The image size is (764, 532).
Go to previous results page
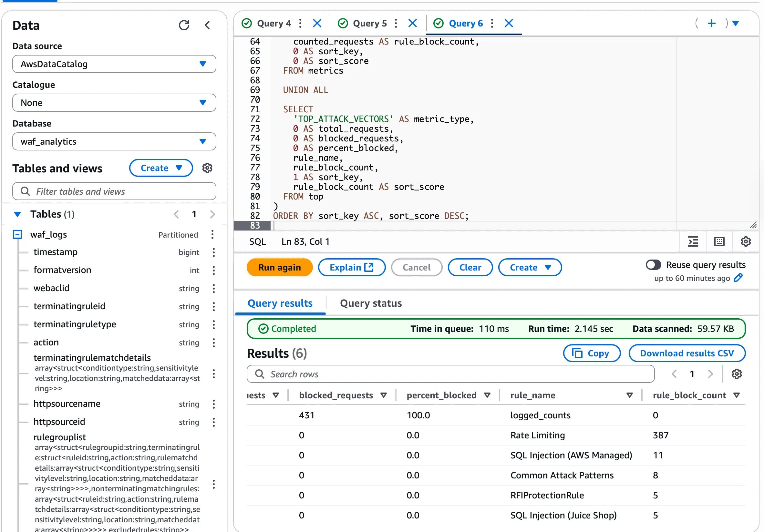click(675, 373)
